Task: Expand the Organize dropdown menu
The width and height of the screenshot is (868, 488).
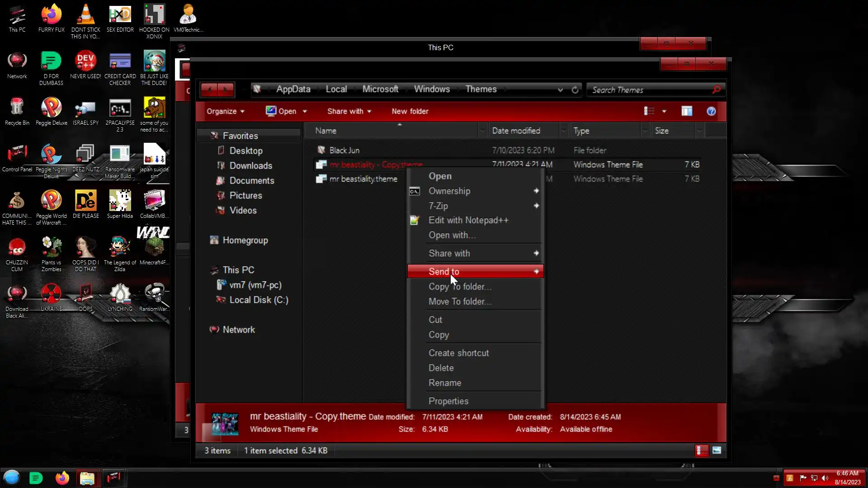Action: (225, 111)
